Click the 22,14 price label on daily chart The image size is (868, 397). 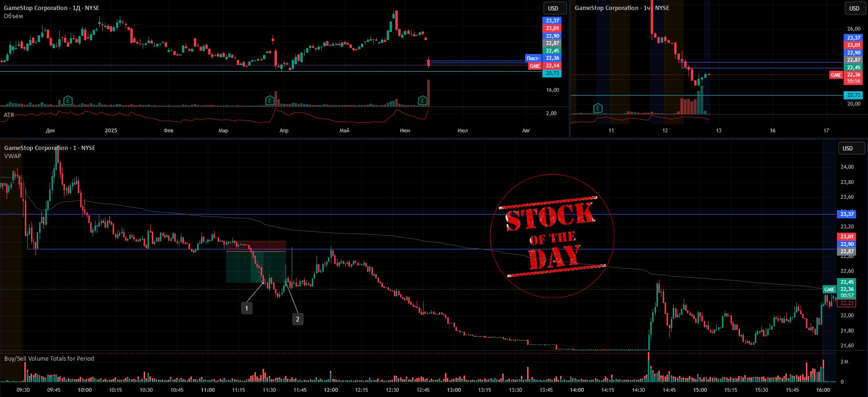(552, 66)
